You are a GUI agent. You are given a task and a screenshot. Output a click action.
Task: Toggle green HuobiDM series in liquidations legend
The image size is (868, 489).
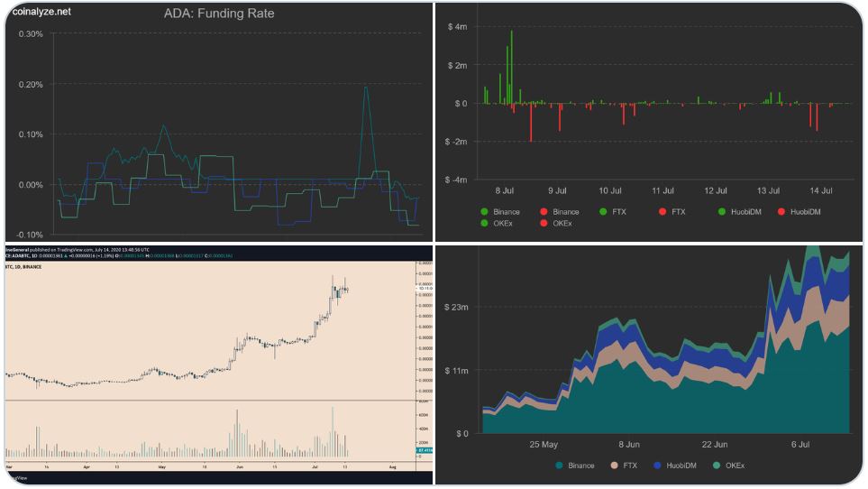coord(740,211)
